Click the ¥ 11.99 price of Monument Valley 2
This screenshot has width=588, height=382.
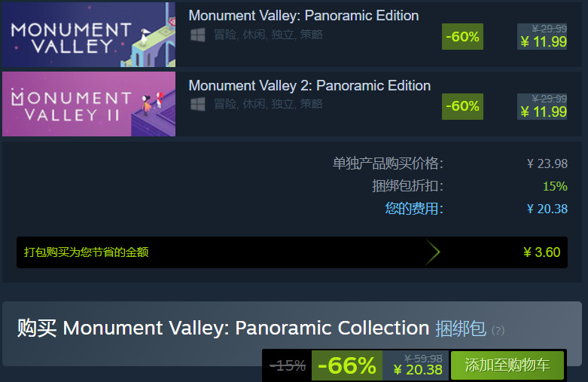(544, 112)
